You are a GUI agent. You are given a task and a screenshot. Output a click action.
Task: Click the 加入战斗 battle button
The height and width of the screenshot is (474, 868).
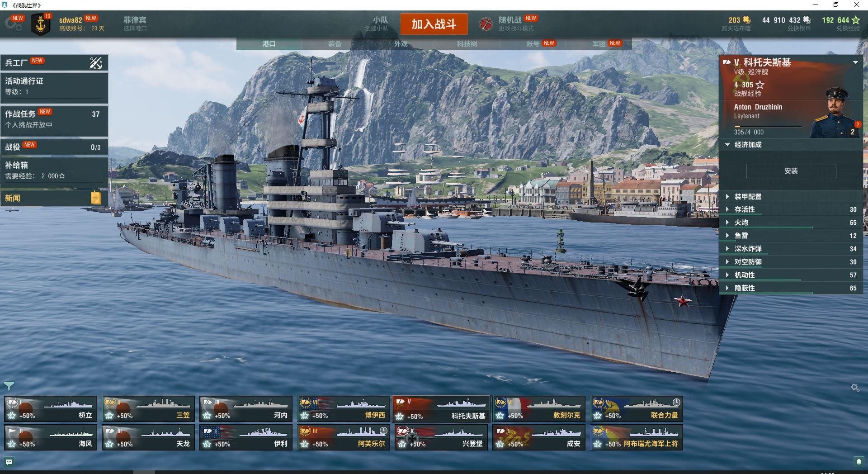click(434, 24)
